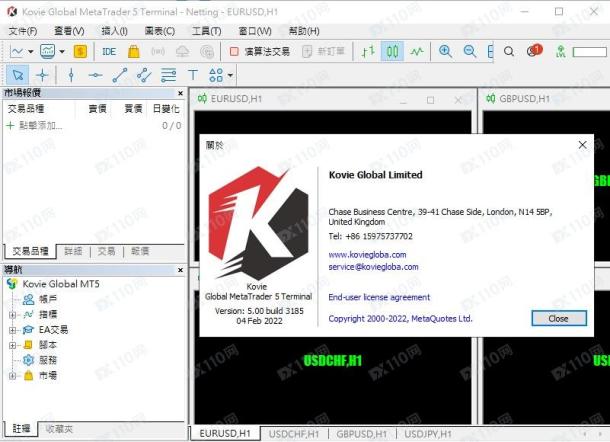The image size is (610, 442).
Task: Expand the EA交易 tree node
Action: click(12, 330)
